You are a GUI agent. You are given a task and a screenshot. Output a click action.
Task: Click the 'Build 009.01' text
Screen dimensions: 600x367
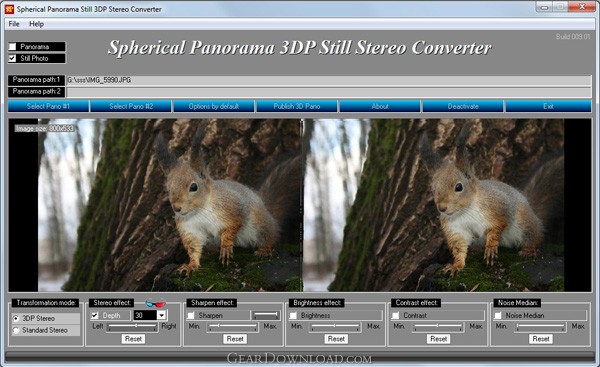point(573,37)
